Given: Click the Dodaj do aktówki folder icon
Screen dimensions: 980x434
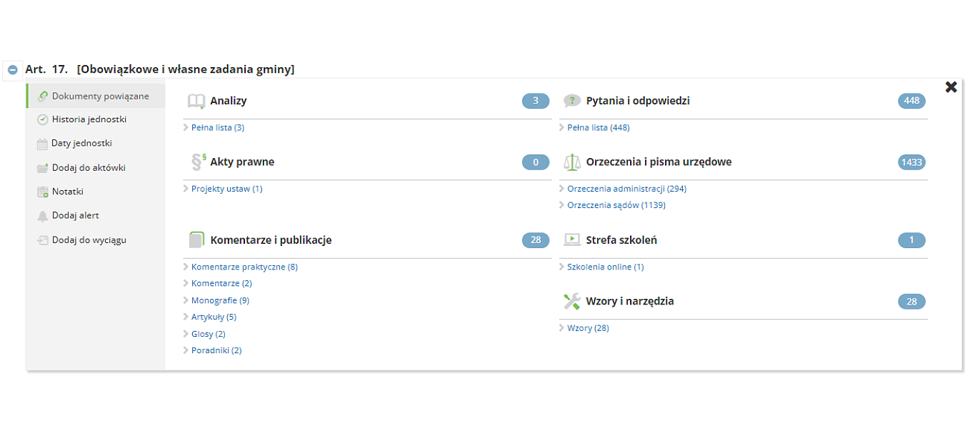Looking at the screenshot, I should tap(43, 168).
